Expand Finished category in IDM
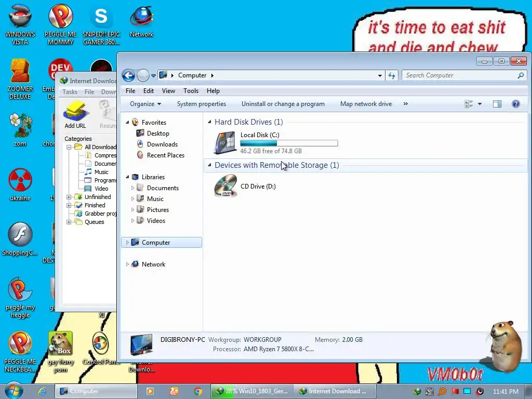Image resolution: width=532 pixels, height=399 pixels. [69, 205]
